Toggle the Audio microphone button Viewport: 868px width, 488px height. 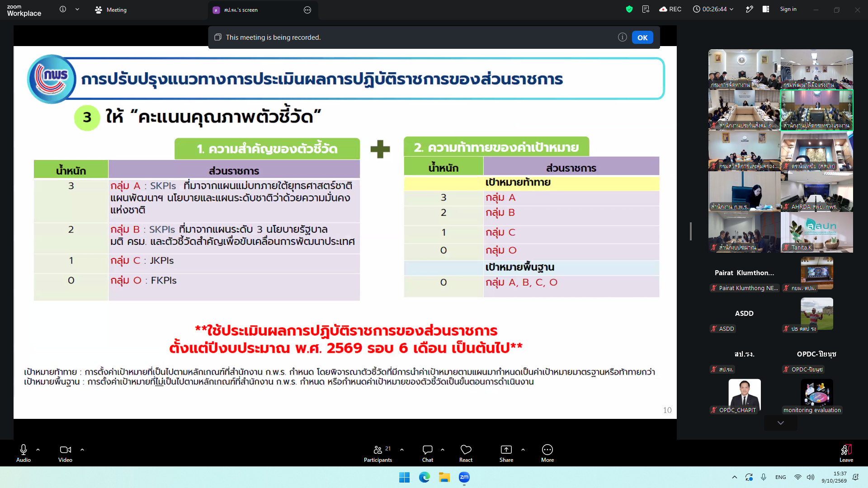pyautogui.click(x=24, y=453)
